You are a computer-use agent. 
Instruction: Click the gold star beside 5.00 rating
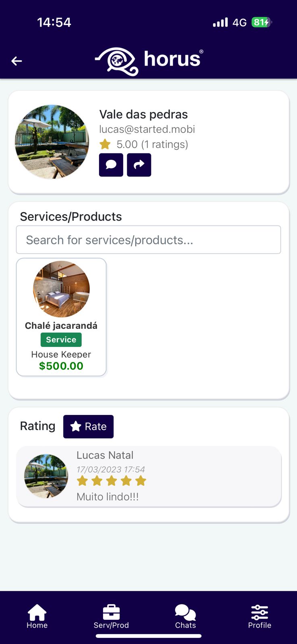click(105, 144)
